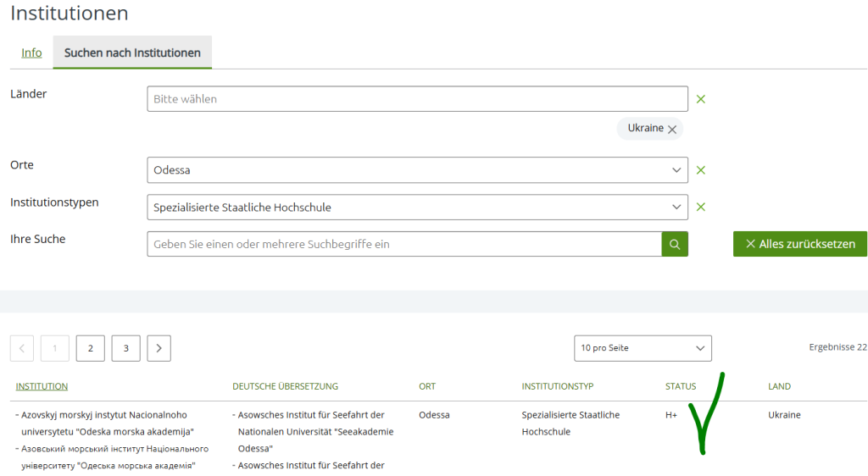The height and width of the screenshot is (476, 868).
Task: Click the current page 1 button
Action: click(x=55, y=348)
